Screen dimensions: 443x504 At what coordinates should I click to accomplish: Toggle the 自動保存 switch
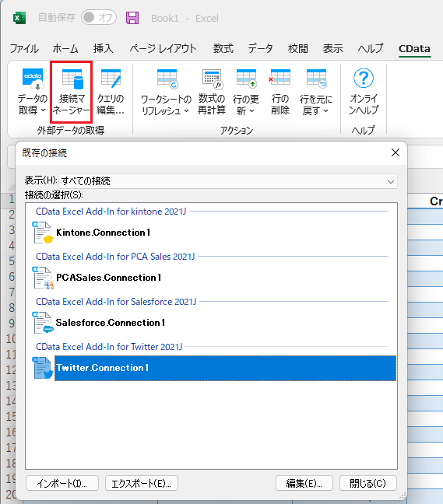point(99,17)
